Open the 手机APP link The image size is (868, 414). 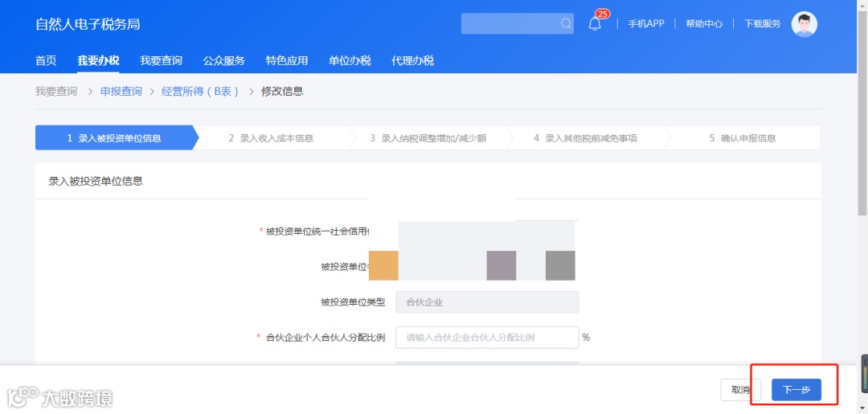click(646, 24)
